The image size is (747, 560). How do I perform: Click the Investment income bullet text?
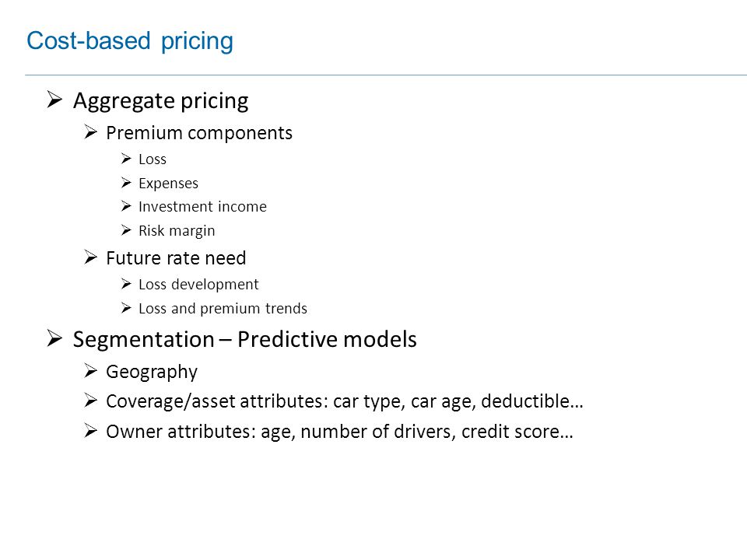[202, 207]
